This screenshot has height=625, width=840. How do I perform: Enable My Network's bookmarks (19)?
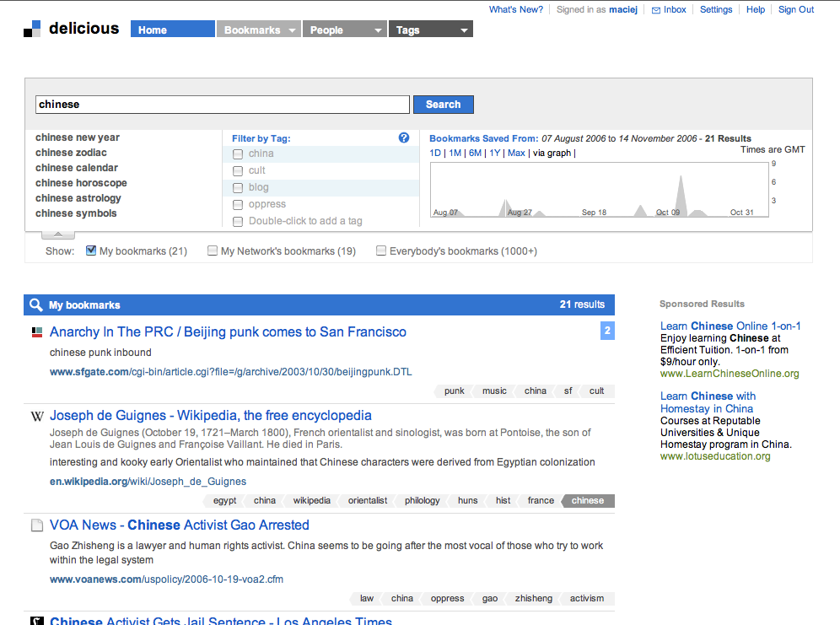[x=213, y=251]
